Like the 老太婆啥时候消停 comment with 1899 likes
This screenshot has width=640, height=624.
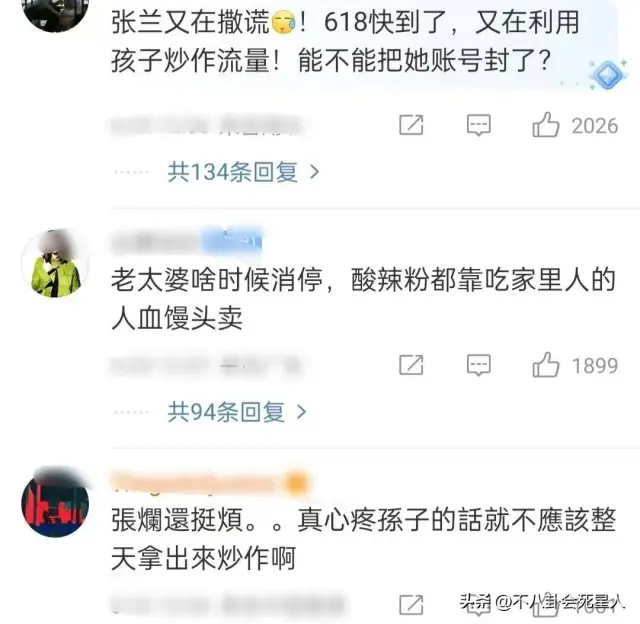tap(545, 365)
